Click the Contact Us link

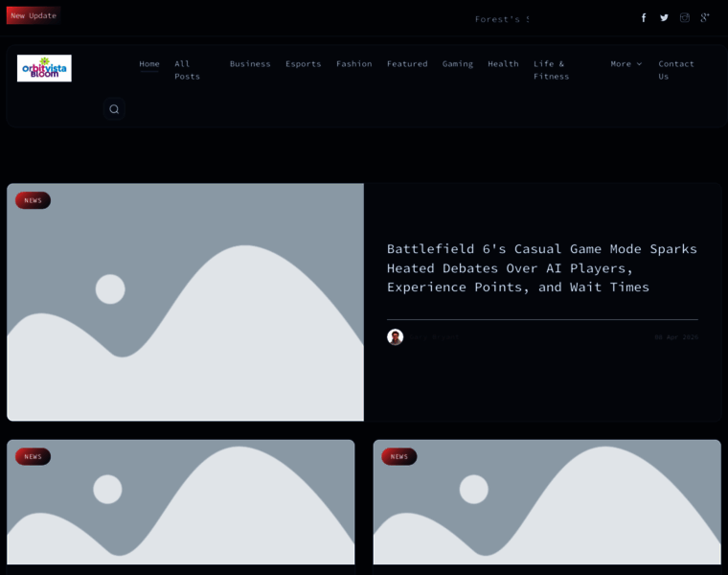(675, 70)
